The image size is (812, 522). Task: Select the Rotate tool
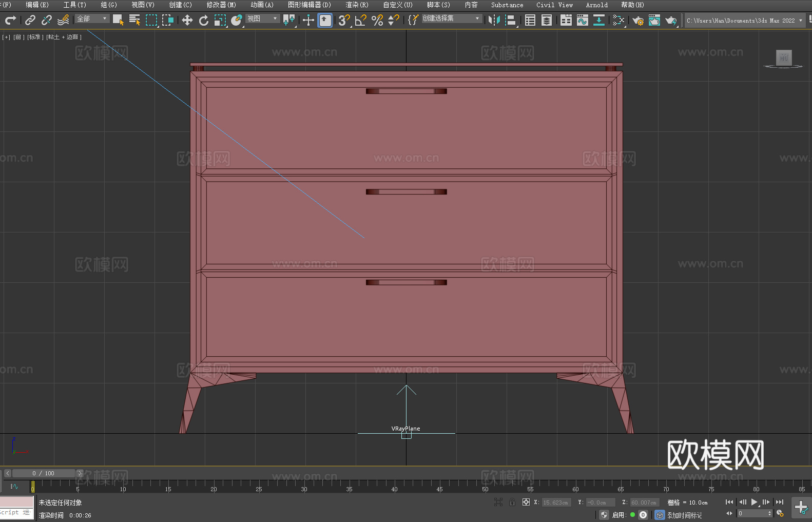click(x=204, y=20)
